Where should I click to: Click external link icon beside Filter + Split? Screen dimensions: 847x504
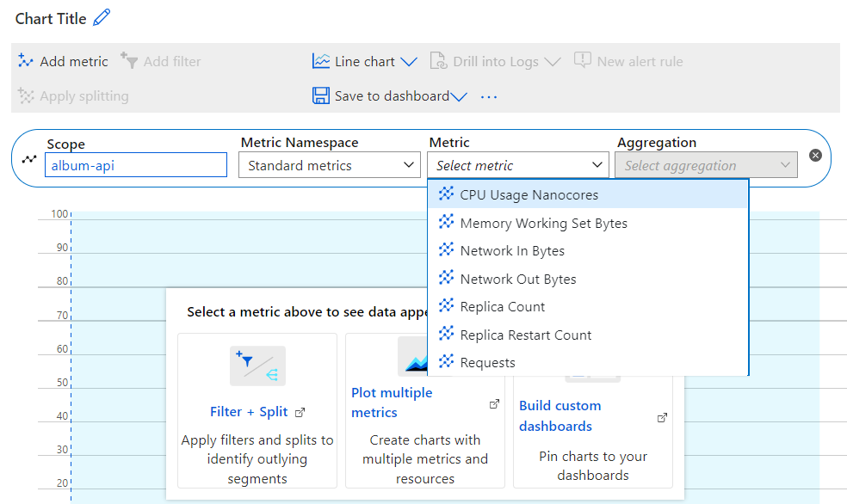pyautogui.click(x=300, y=413)
